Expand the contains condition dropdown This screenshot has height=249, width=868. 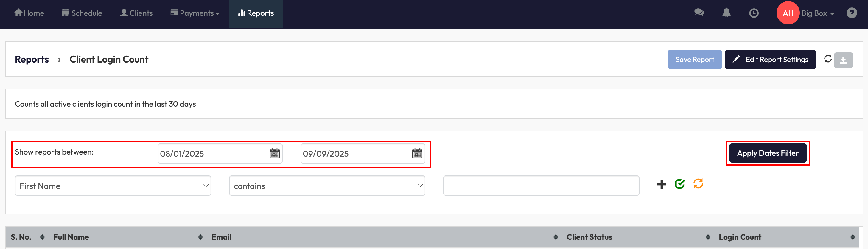(327, 186)
